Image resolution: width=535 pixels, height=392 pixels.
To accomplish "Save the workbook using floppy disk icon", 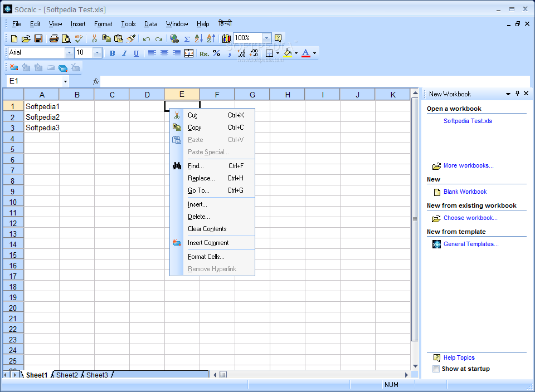I will pyautogui.click(x=38, y=38).
